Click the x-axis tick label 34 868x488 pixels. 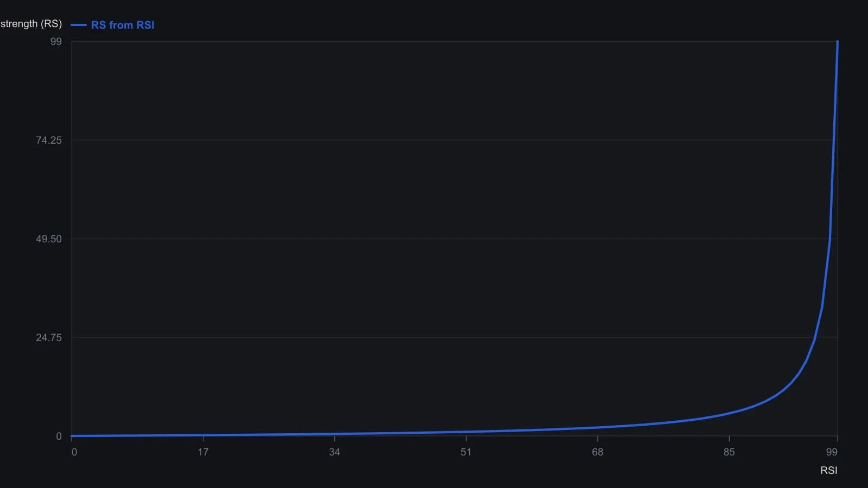click(x=334, y=452)
